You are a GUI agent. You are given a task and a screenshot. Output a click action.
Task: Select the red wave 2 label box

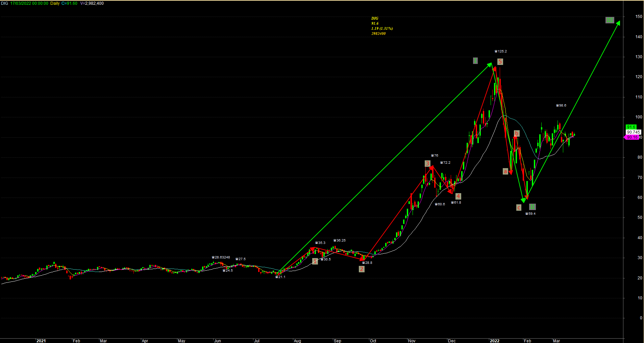(x=362, y=269)
